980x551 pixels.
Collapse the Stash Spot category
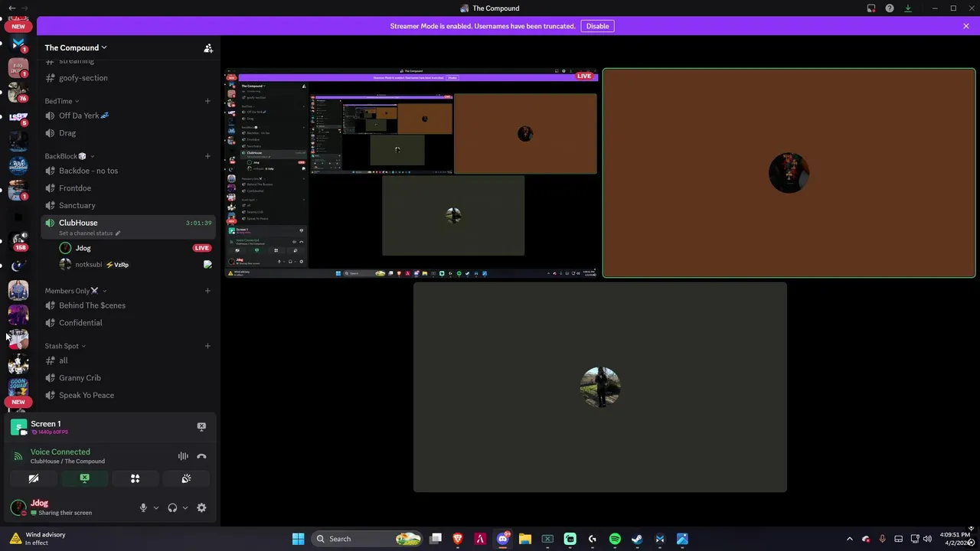pyautogui.click(x=65, y=346)
